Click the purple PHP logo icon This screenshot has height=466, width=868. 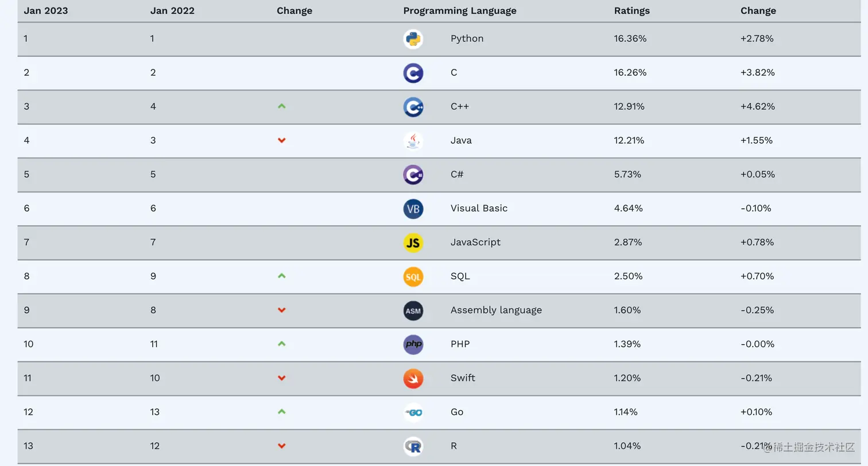tap(413, 344)
